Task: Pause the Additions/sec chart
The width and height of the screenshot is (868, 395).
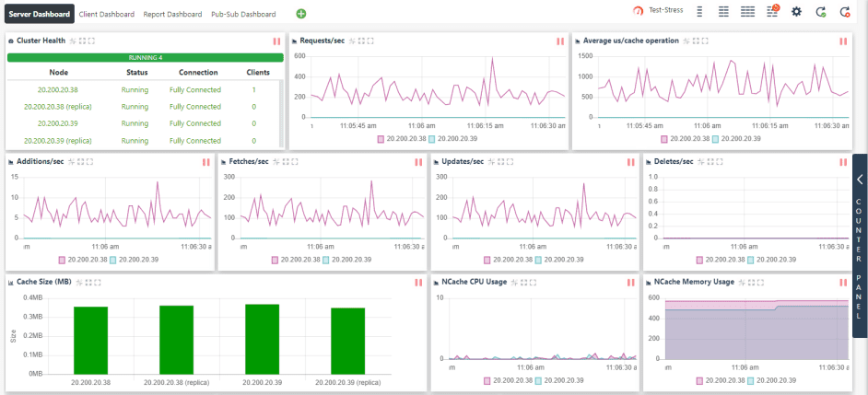Action: (x=205, y=162)
